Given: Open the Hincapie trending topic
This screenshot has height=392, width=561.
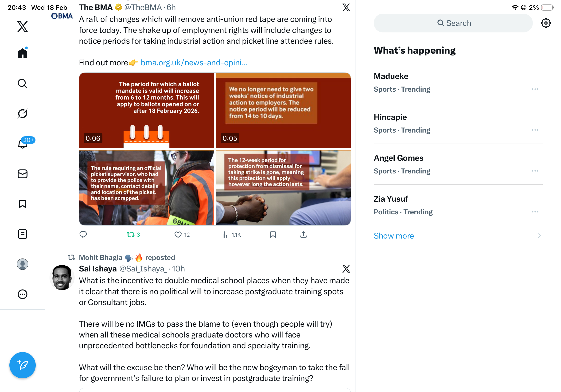Looking at the screenshot, I should (458, 123).
